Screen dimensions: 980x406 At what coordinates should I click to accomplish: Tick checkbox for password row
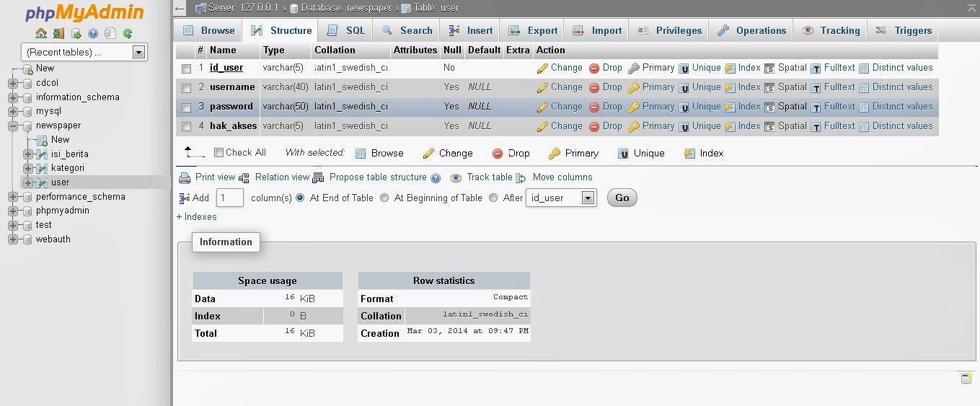[x=187, y=107]
